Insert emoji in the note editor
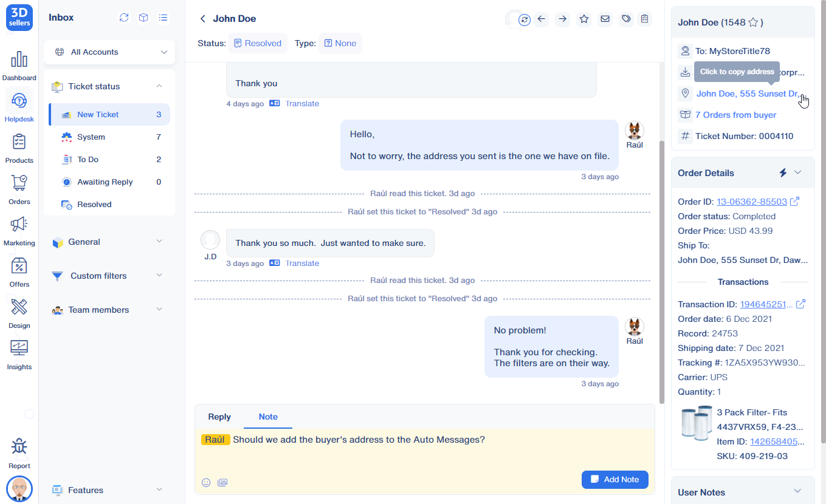This screenshot has height=504, width=826. pos(206,482)
